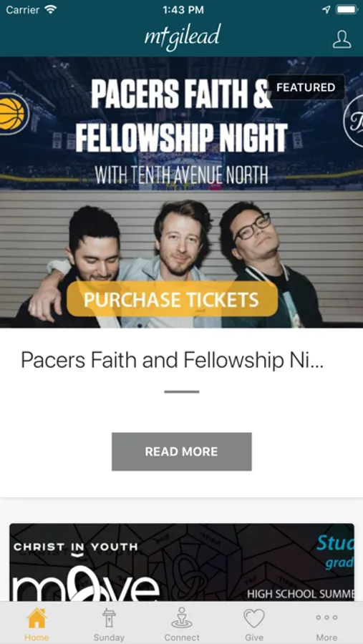
Task: Click the Pacers basketball logo
Action: [14, 114]
